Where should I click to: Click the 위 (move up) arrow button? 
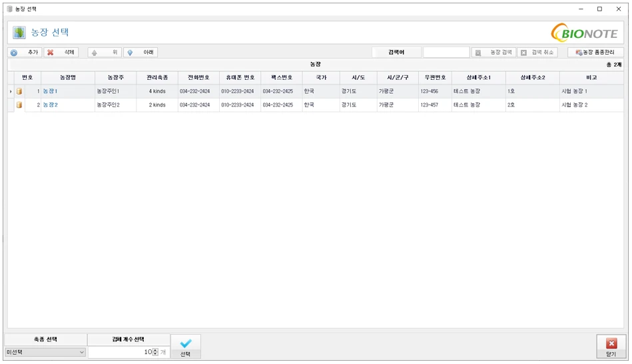click(x=105, y=53)
